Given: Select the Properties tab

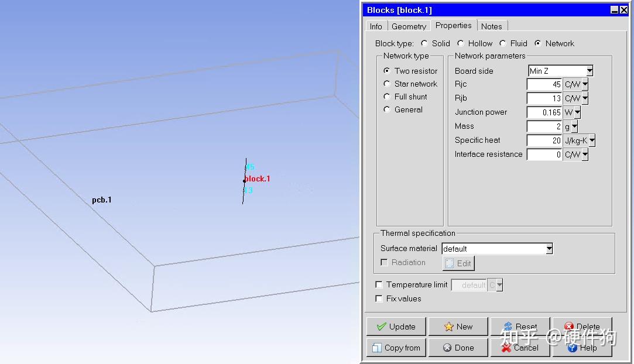Looking at the screenshot, I should coord(453,25).
